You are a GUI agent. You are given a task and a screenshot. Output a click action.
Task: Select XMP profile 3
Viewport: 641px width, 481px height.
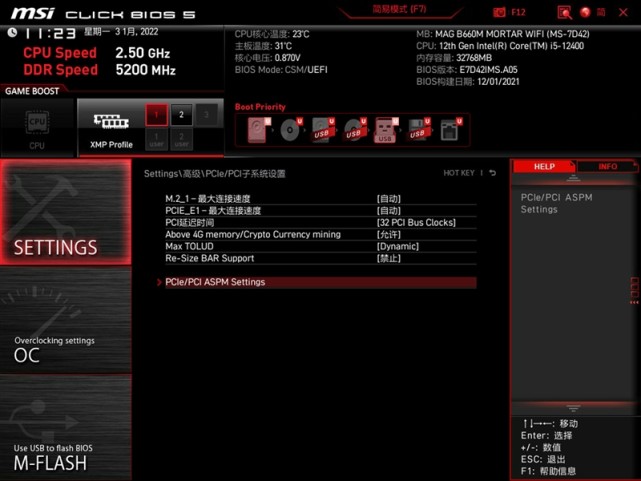(206, 115)
